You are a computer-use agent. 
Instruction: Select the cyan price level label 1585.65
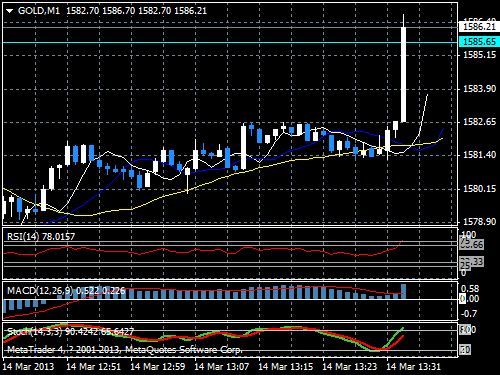(x=479, y=42)
